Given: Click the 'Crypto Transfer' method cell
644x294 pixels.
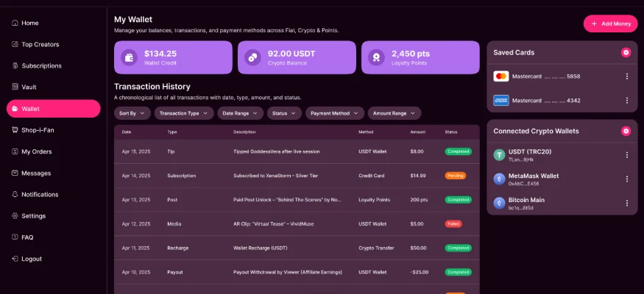Looking at the screenshot, I should click(376, 248).
